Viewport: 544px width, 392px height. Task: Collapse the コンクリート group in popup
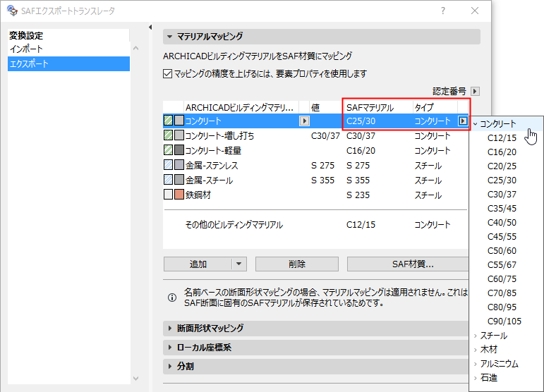[476, 124]
